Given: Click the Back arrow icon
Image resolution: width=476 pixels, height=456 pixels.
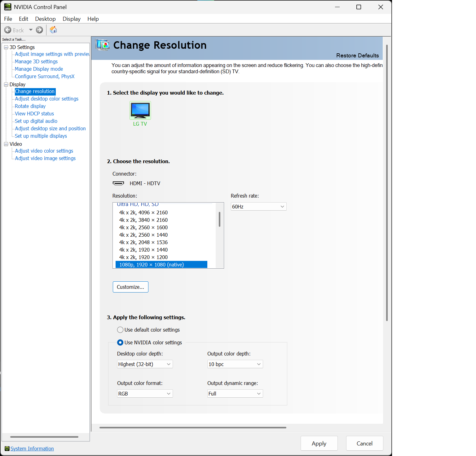Looking at the screenshot, I should (8, 30).
